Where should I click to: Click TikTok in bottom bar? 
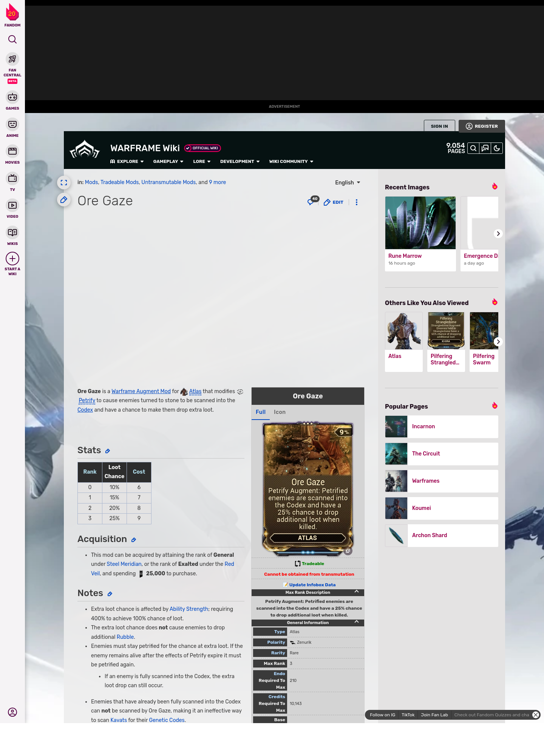[408, 715]
